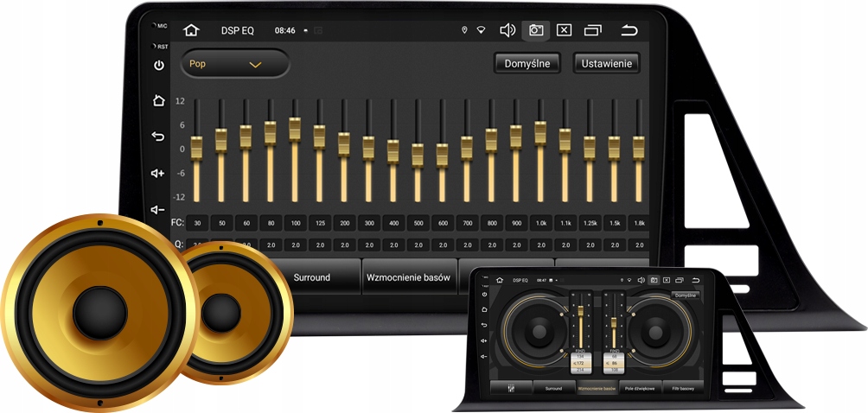Screen dimensions: 868x413
Task: Click the 100 Hz band slider handle
Action: coord(295,128)
